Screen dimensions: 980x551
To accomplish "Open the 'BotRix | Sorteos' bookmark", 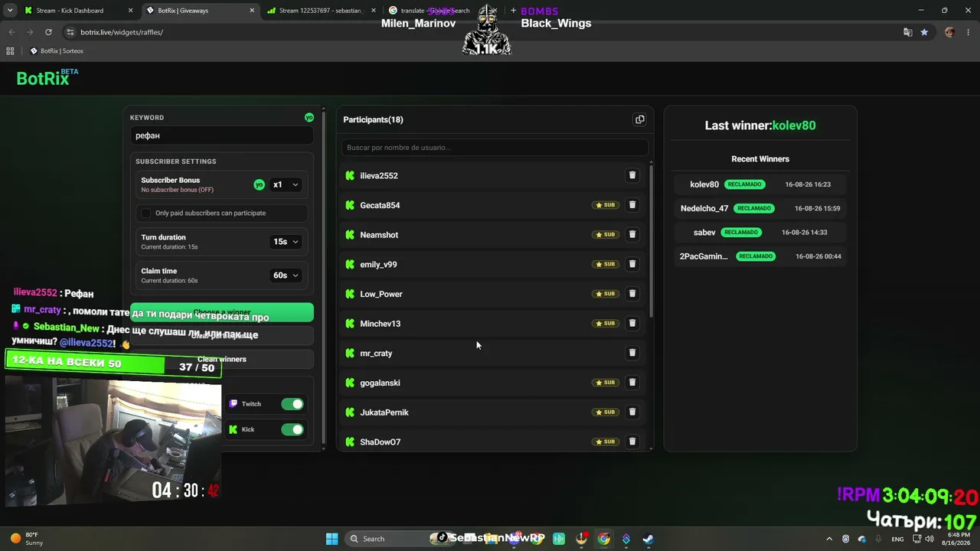I will [x=57, y=51].
